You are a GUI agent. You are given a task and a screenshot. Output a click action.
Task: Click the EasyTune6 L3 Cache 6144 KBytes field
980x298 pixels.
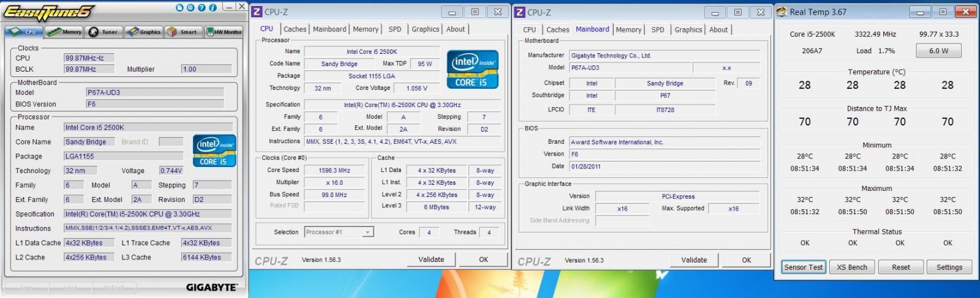(x=206, y=257)
